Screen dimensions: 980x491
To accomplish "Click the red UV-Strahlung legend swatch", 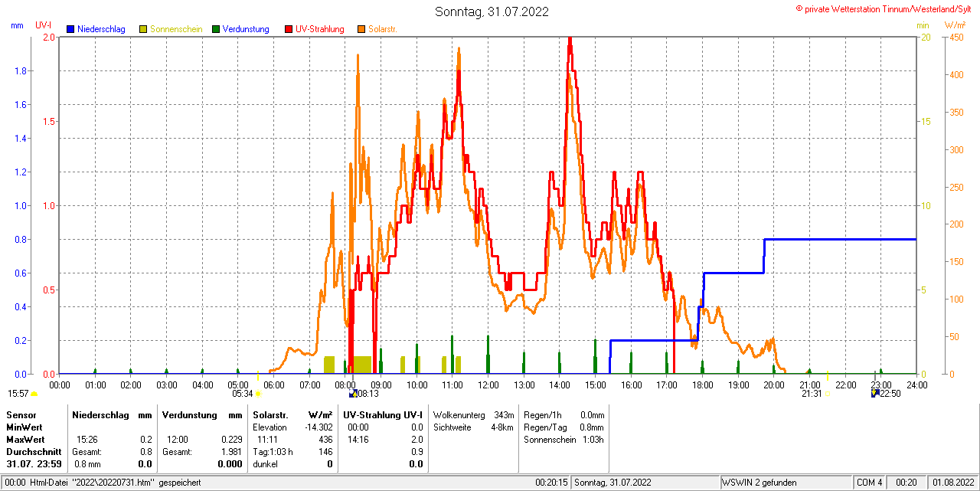I will (x=289, y=29).
